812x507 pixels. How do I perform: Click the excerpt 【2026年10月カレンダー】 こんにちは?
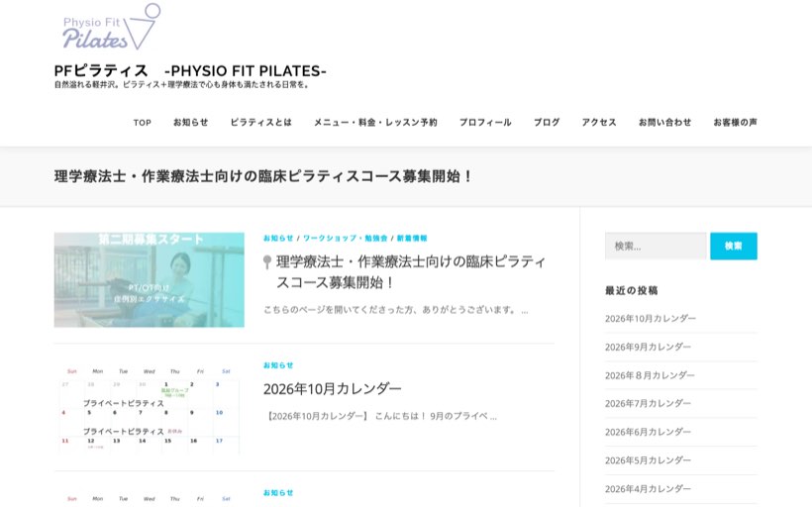pos(380,416)
